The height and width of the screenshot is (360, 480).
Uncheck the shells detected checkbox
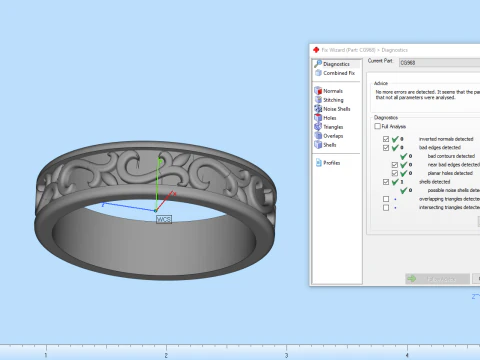pyautogui.click(x=386, y=182)
